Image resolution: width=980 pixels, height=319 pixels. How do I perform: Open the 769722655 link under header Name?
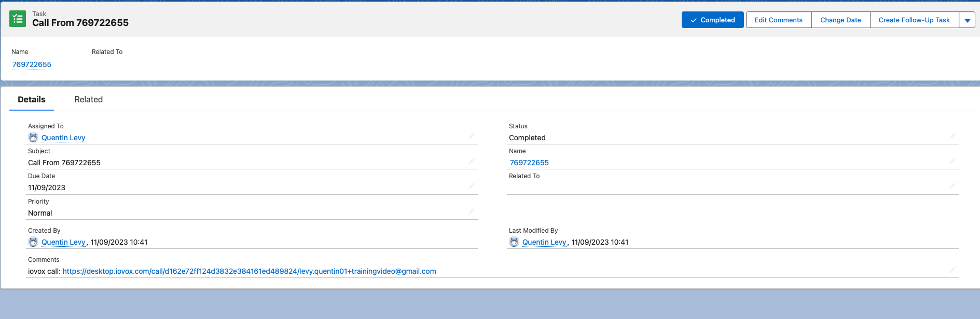(32, 64)
